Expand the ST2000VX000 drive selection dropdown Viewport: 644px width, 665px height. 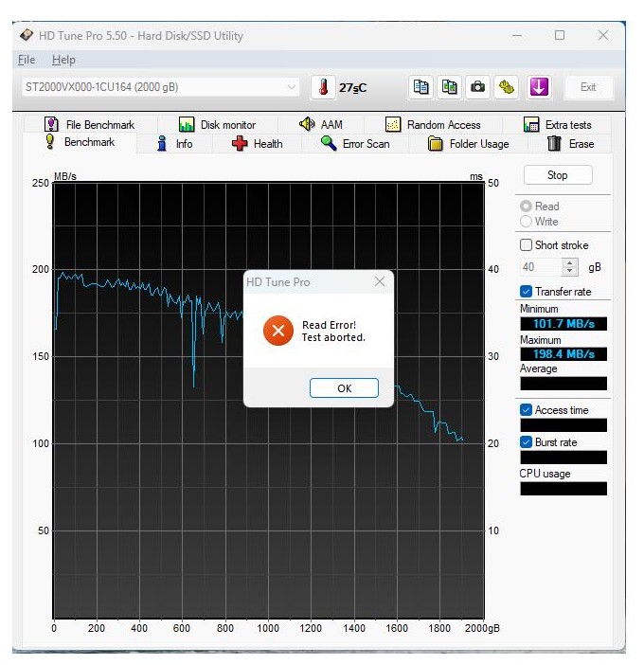click(292, 87)
